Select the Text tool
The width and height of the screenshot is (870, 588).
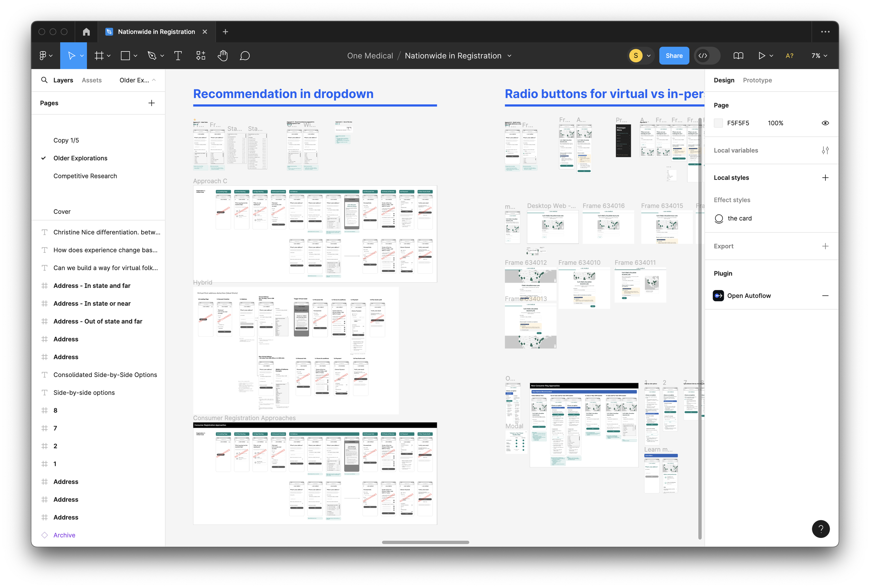(178, 56)
